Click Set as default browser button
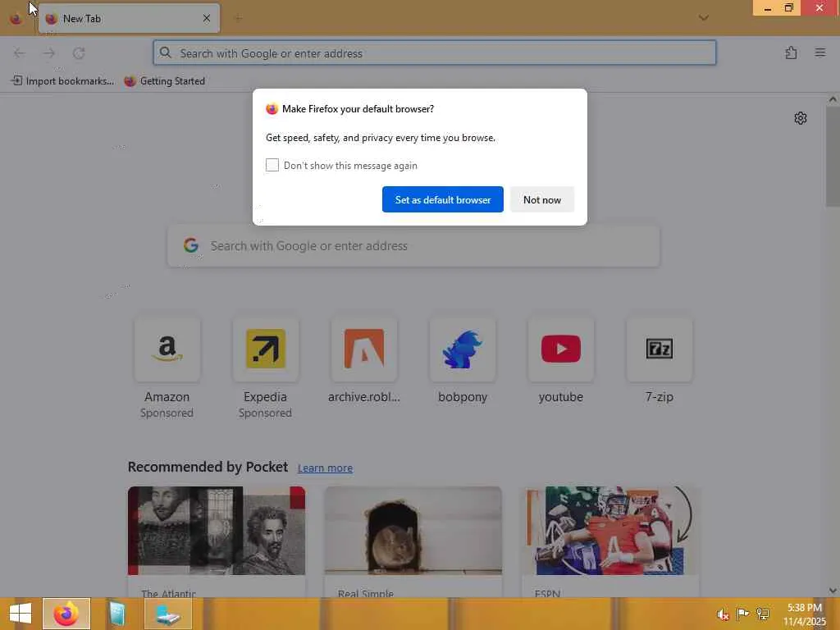The image size is (840, 630). (442, 199)
